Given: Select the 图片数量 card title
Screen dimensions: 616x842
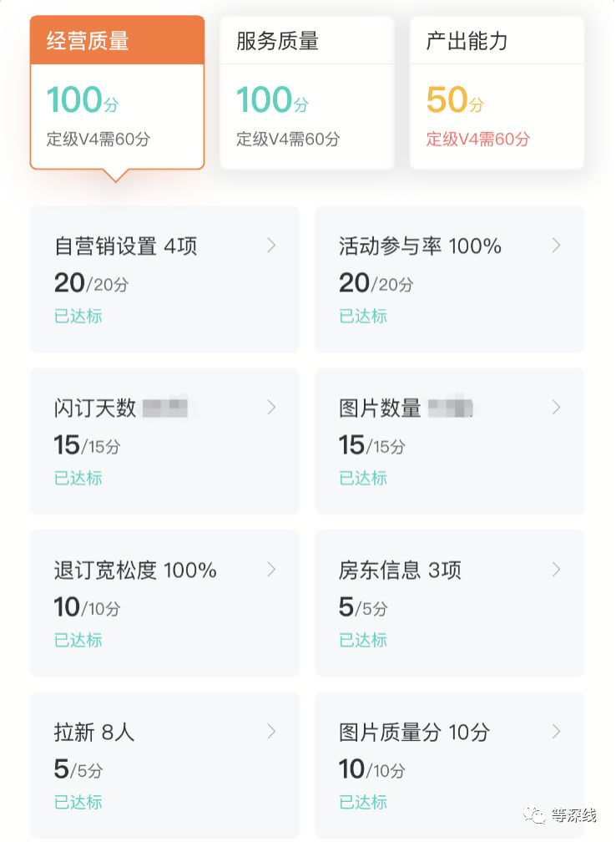Looking at the screenshot, I should click(380, 408).
